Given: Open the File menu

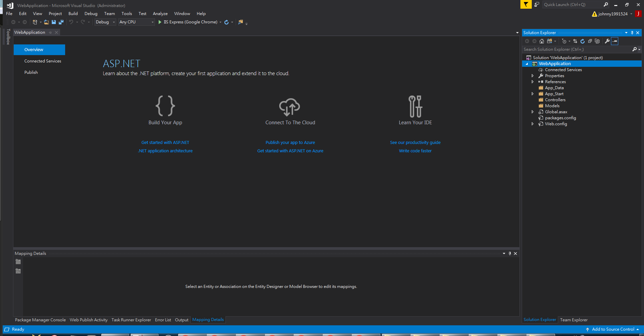Looking at the screenshot, I should 9,14.
